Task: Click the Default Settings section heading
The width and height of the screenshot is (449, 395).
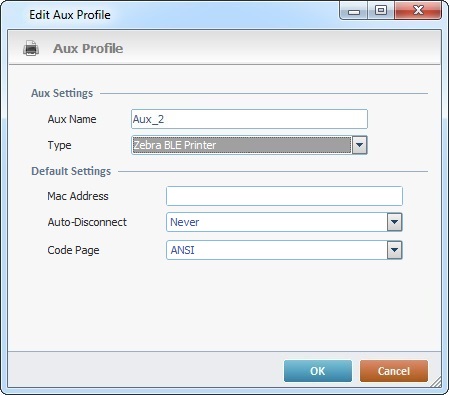Action: [x=71, y=171]
